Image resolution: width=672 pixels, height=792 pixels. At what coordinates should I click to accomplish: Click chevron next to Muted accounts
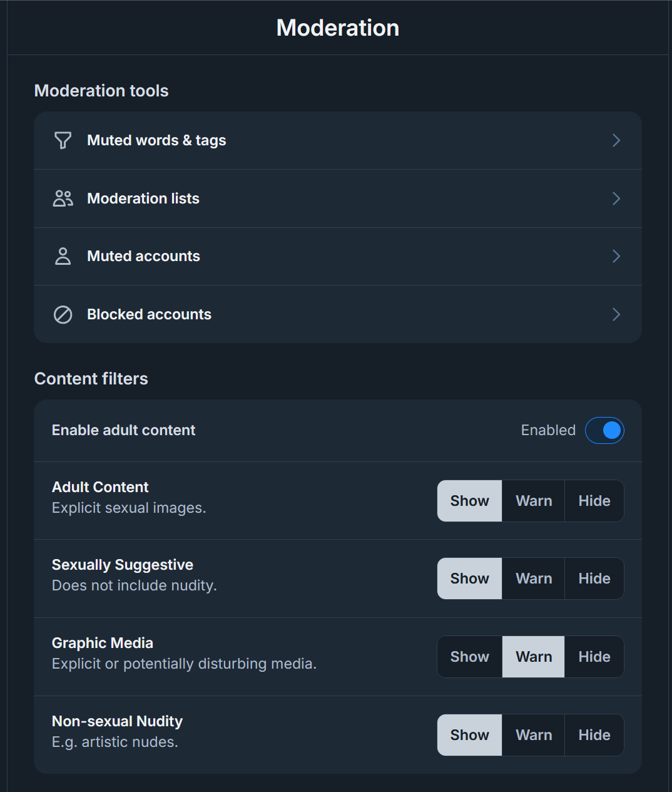[x=616, y=256]
